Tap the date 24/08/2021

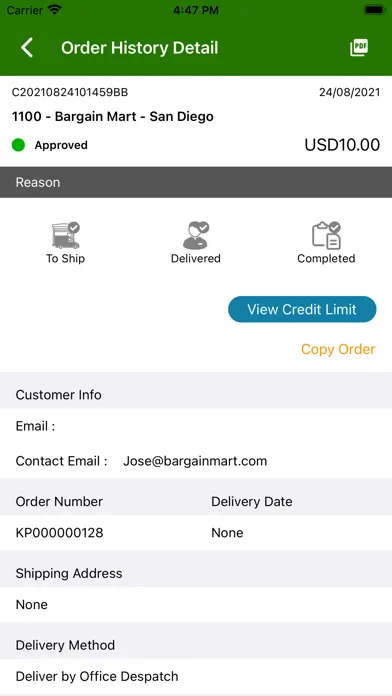[349, 92]
